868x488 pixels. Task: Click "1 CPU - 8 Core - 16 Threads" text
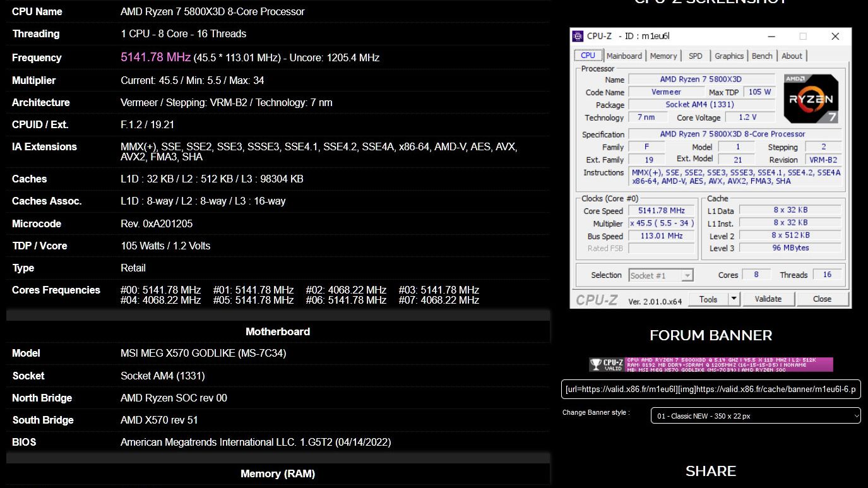184,34
